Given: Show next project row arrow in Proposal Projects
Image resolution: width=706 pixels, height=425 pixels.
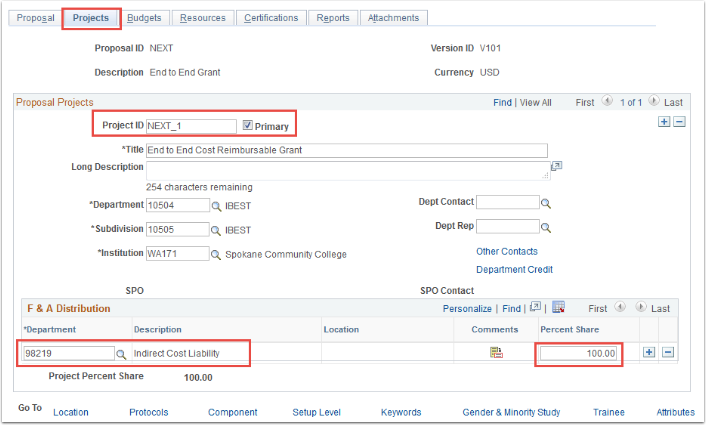Looking at the screenshot, I should (654, 101).
